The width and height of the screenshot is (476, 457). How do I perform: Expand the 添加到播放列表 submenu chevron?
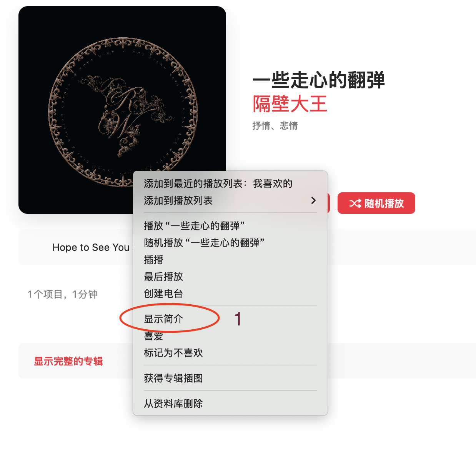pos(313,200)
